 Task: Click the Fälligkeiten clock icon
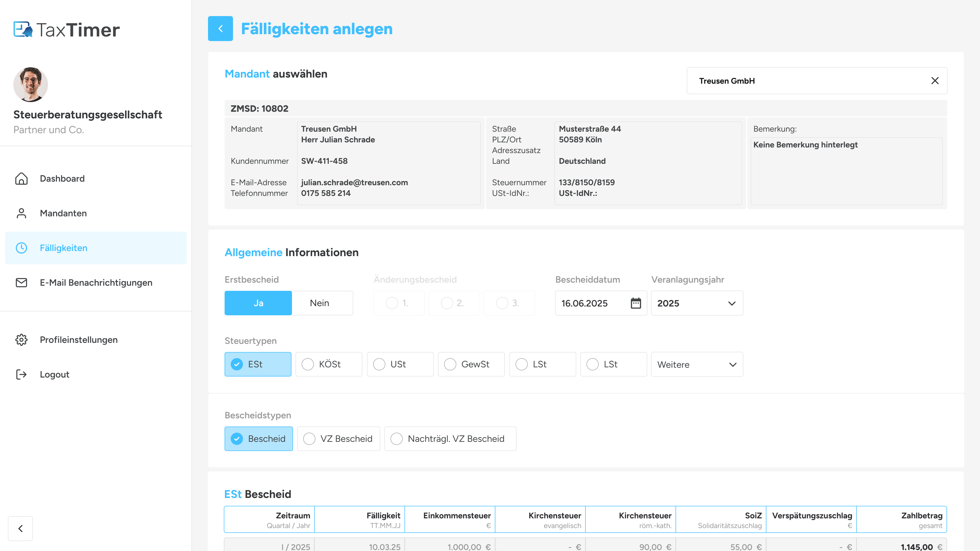tap(21, 248)
